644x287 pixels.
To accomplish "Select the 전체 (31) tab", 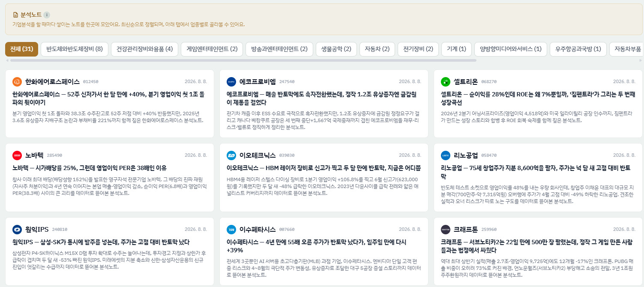I will tap(22, 49).
